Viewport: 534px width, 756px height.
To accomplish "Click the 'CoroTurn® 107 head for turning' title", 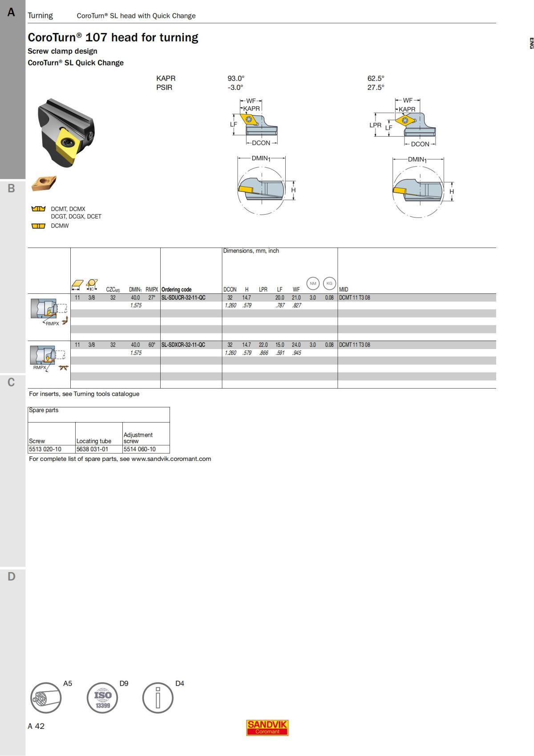I will (x=113, y=37).
